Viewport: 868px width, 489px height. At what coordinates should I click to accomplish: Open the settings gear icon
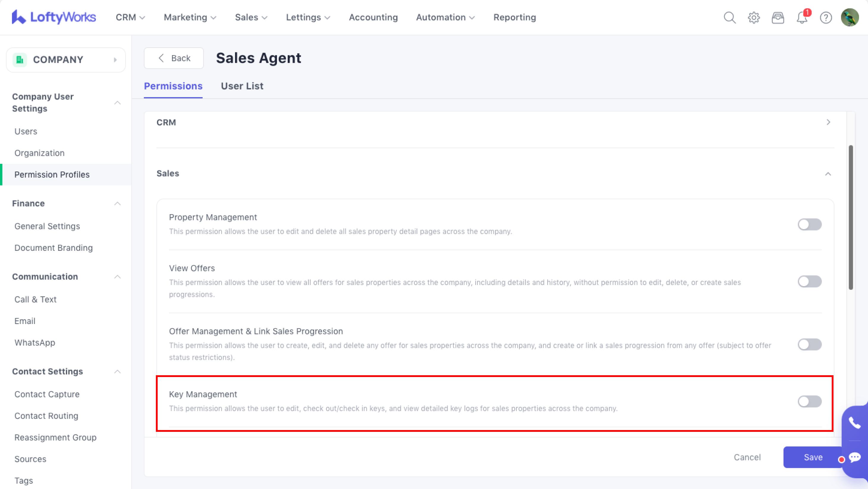point(754,18)
